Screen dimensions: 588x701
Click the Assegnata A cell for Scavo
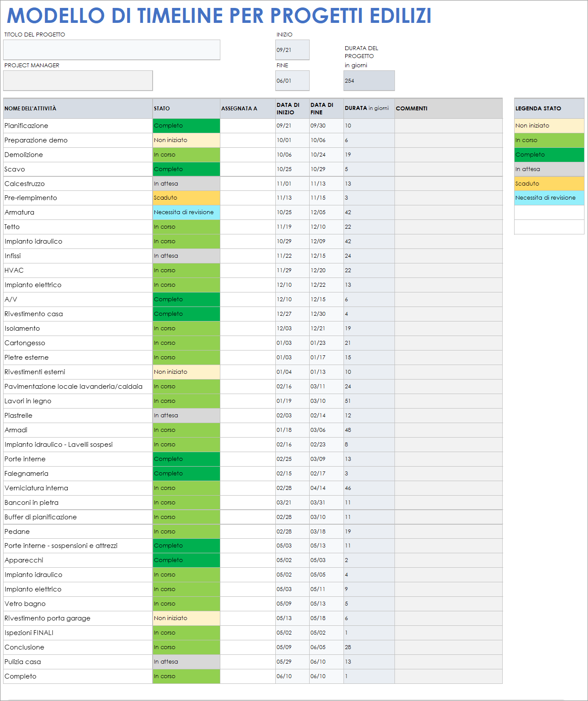pyautogui.click(x=248, y=169)
